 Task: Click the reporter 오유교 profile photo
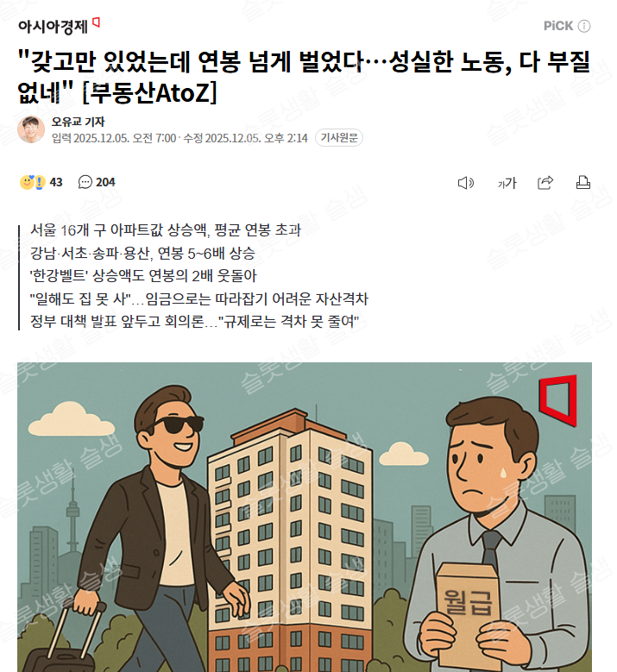[31, 129]
